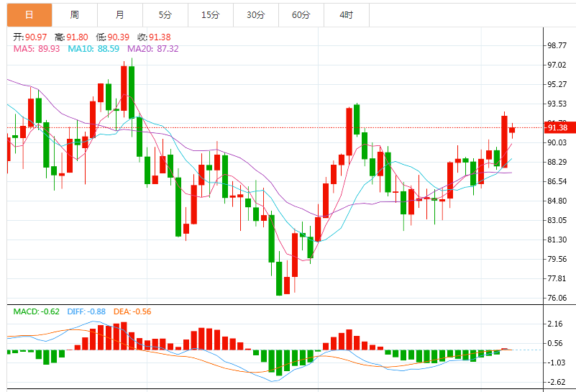Click the 高:91.80 high price value
Image resolution: width=576 pixels, height=392 pixels.
(71, 37)
